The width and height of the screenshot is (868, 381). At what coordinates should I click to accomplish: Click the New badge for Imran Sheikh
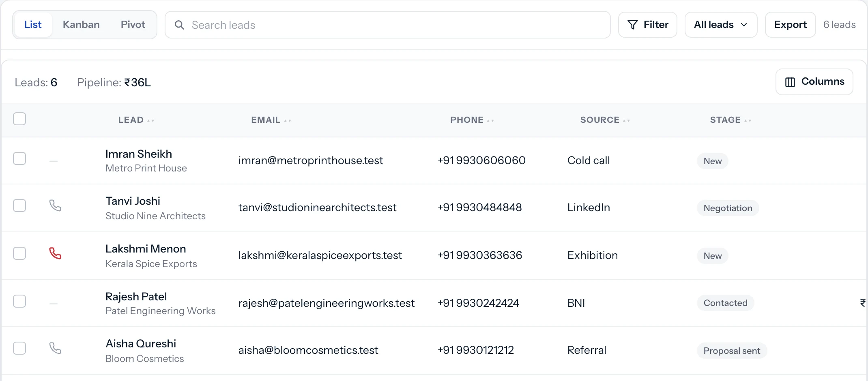713,161
